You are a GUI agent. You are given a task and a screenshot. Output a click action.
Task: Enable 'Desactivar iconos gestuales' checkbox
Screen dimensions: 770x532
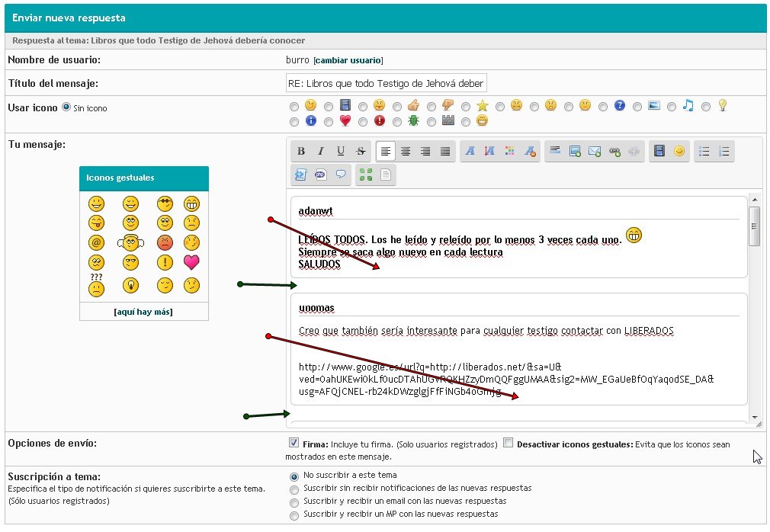[508, 443]
